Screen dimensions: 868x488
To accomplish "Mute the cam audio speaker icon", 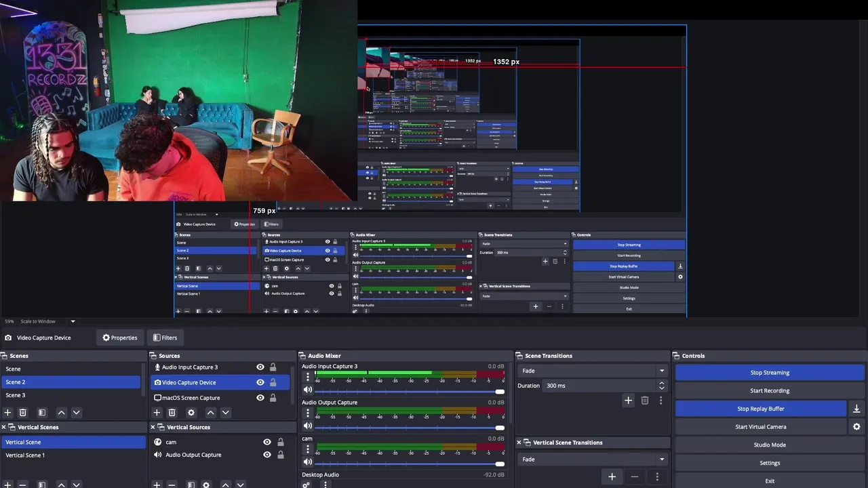I will tap(307, 462).
